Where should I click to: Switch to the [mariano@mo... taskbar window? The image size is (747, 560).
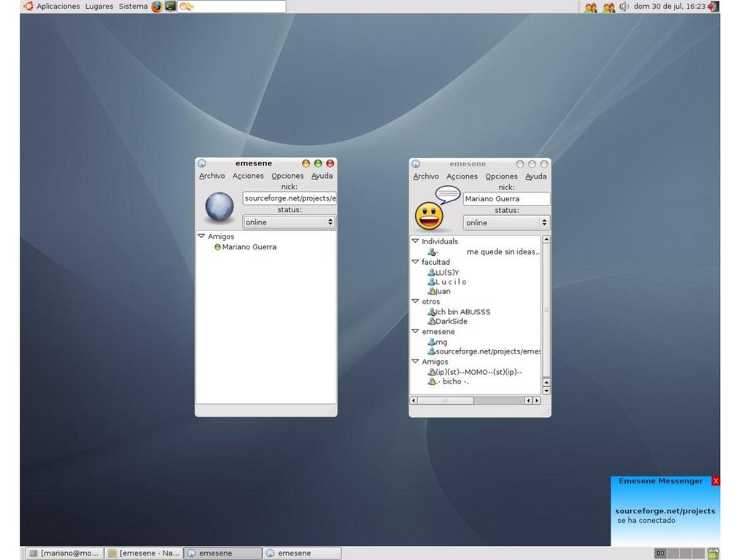(64, 553)
